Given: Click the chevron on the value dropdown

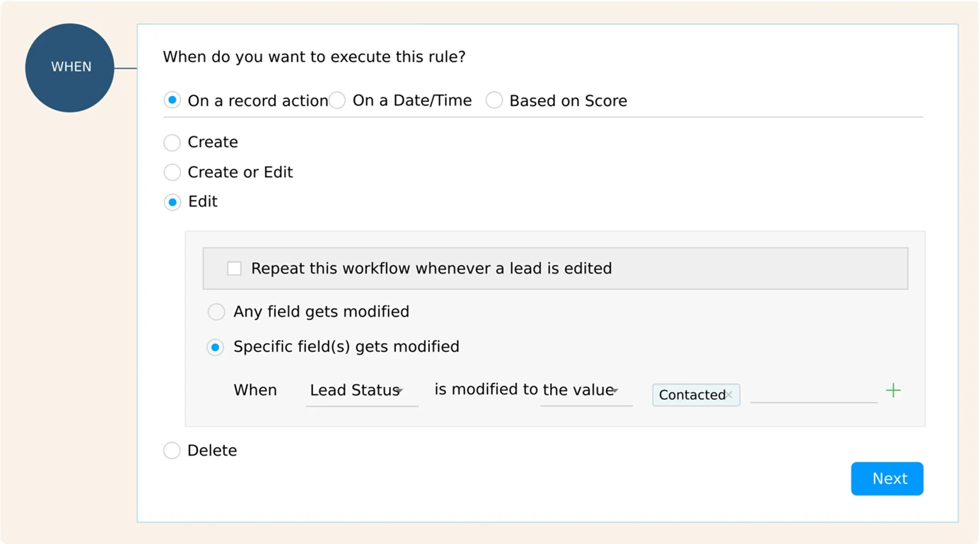Looking at the screenshot, I should 614,392.
